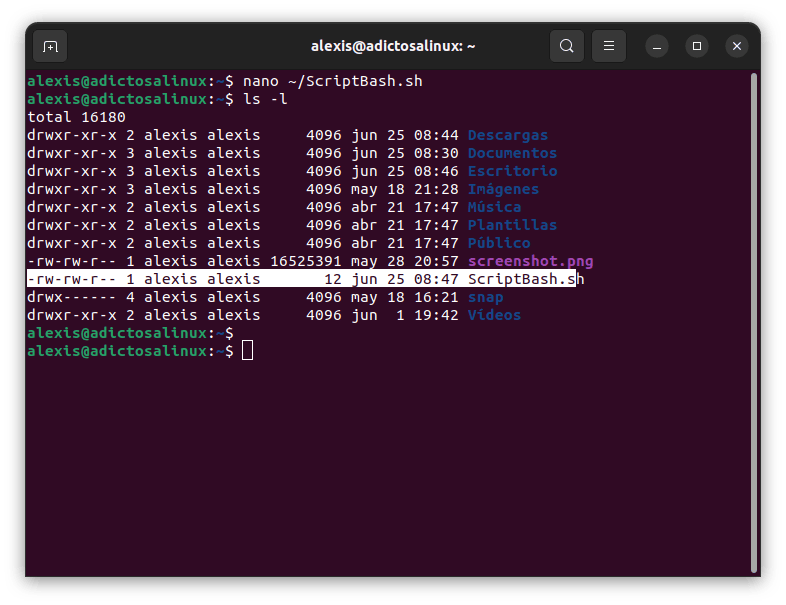Click the time 08:30 in Documentos row
The height and width of the screenshot is (605, 786).
pos(436,153)
